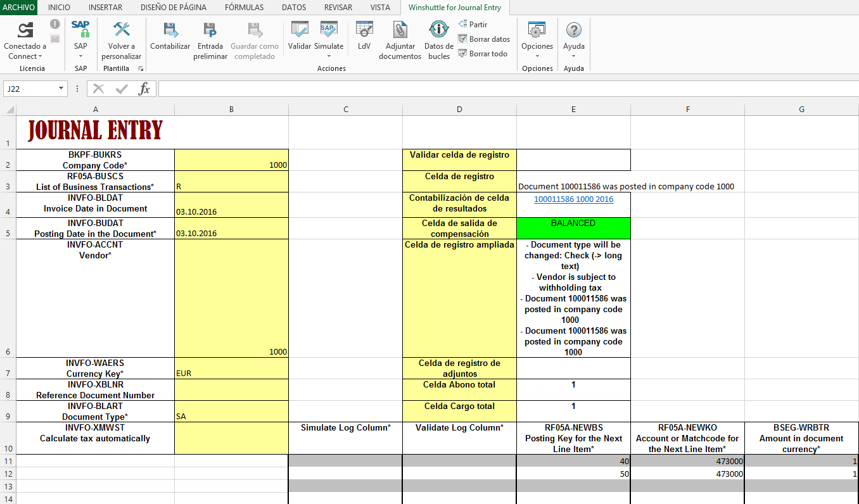
Task: Switch to the VISTA tab
Action: (380, 8)
